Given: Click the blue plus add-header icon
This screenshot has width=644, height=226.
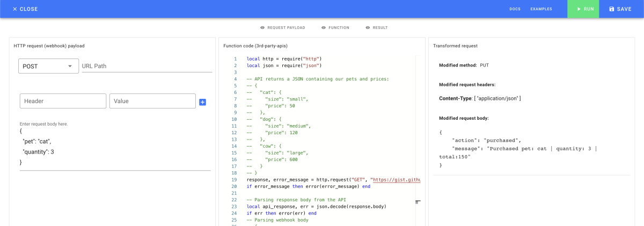Looking at the screenshot, I should (x=202, y=102).
